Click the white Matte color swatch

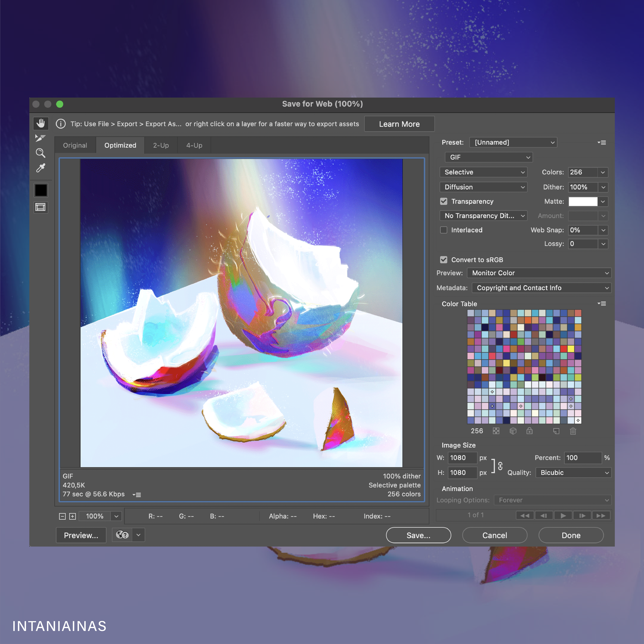(583, 201)
